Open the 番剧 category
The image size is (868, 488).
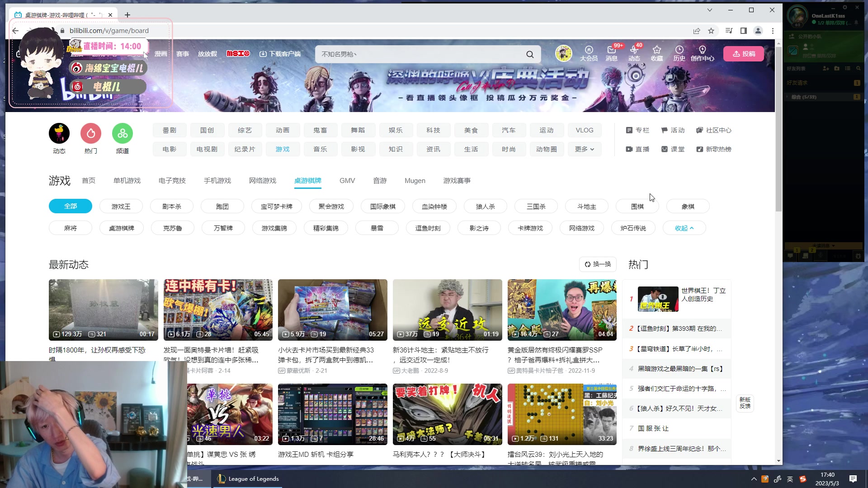170,130
